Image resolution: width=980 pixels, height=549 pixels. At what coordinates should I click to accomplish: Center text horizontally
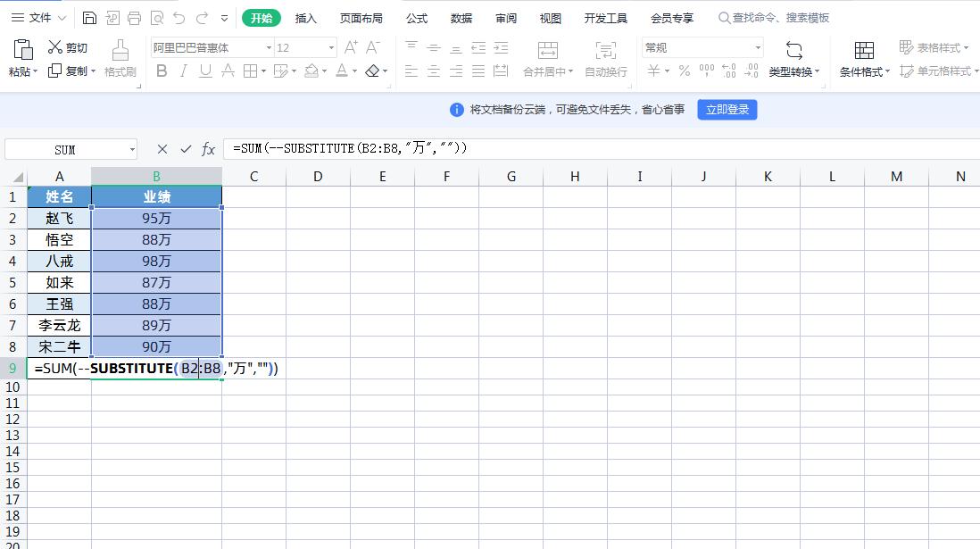[434, 71]
